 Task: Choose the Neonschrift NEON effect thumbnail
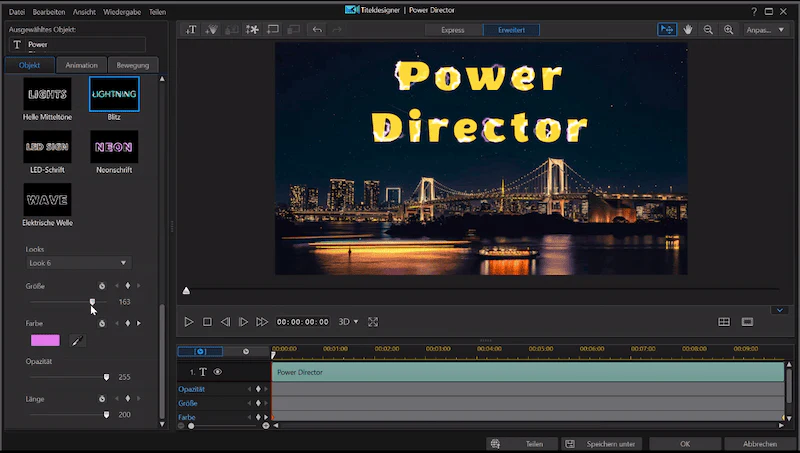point(114,147)
